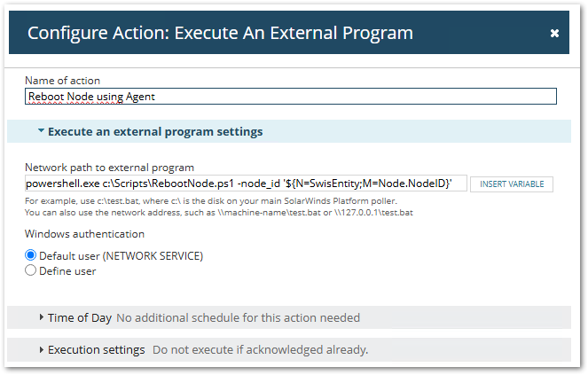This screenshot has width=588, height=375.
Task: Select the Default user radio button
Action: (31, 255)
